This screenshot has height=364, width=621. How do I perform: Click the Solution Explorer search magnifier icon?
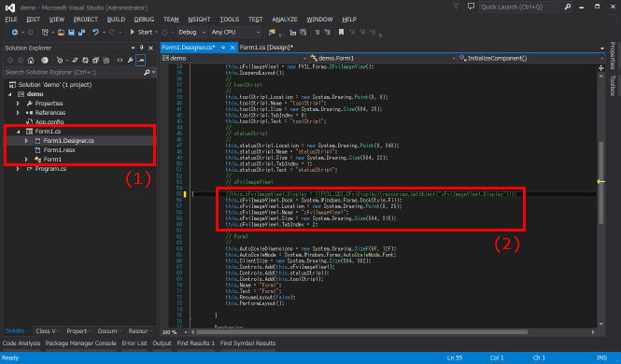(147, 73)
